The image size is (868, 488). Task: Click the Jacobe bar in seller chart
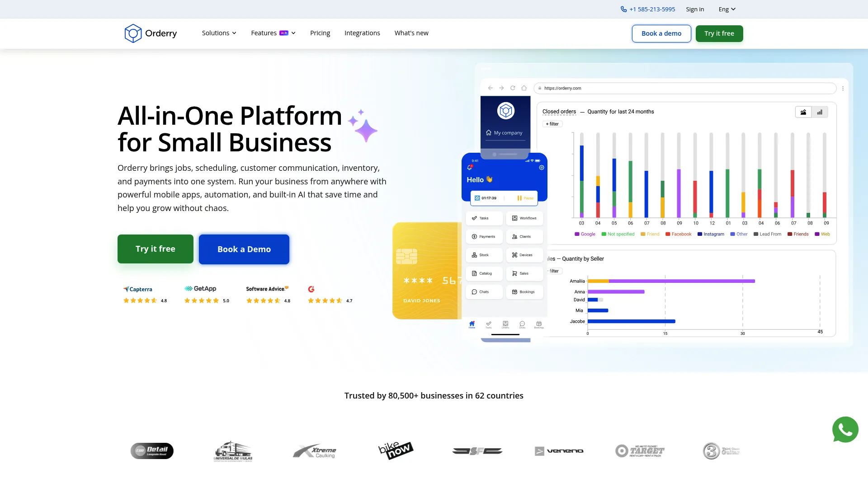coord(632,321)
